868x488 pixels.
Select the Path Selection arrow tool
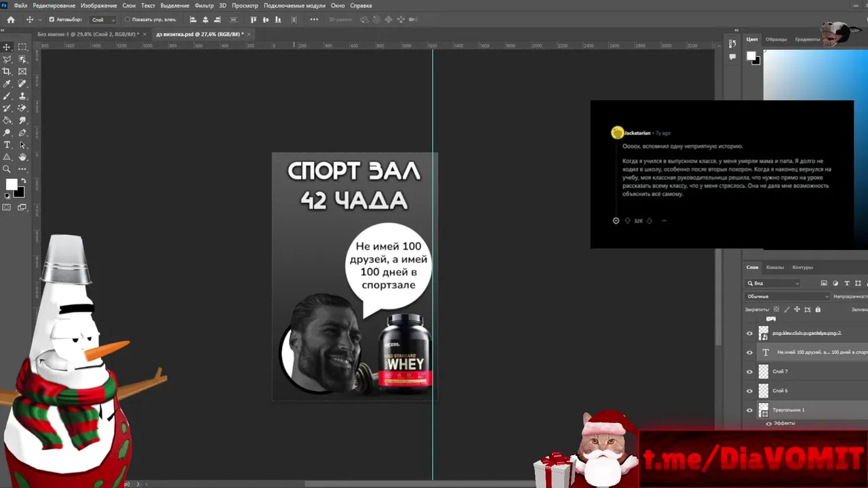pyautogui.click(x=22, y=144)
